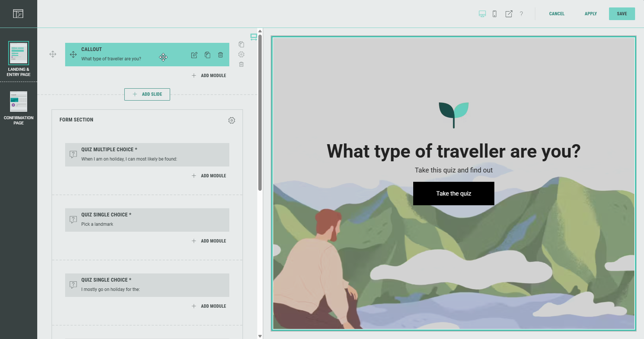Click the help question mark icon
The width and height of the screenshot is (644, 339).
pos(521,14)
